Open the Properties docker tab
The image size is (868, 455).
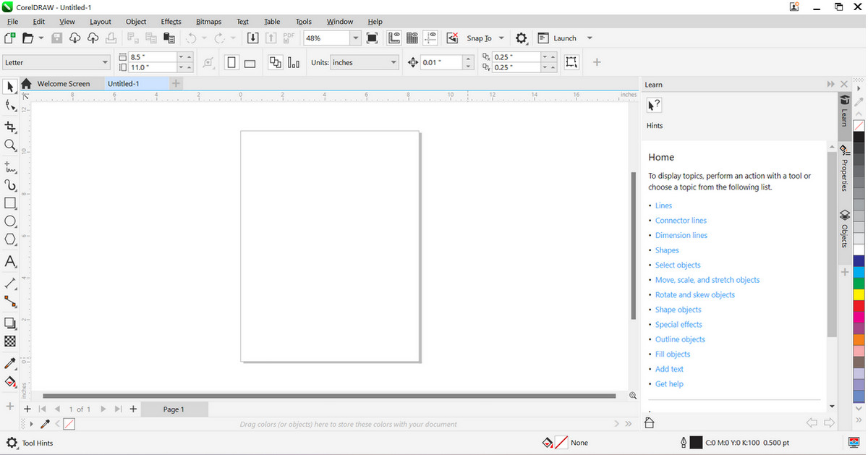844,168
